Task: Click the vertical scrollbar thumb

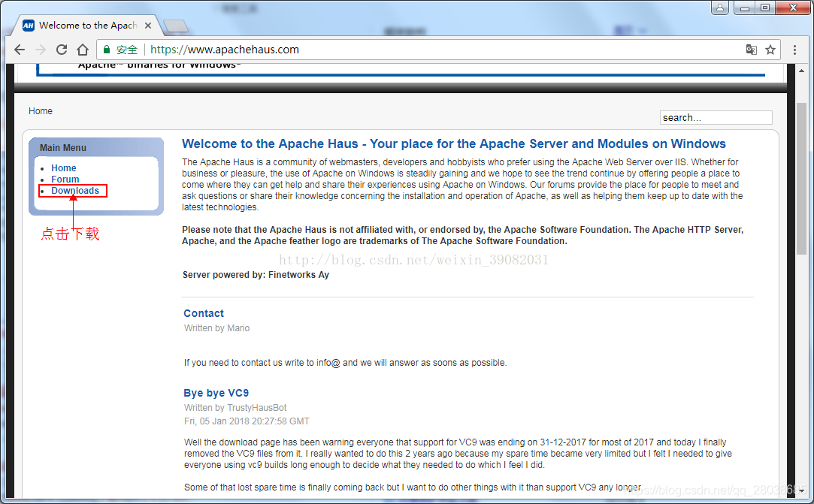Action: tap(801, 179)
